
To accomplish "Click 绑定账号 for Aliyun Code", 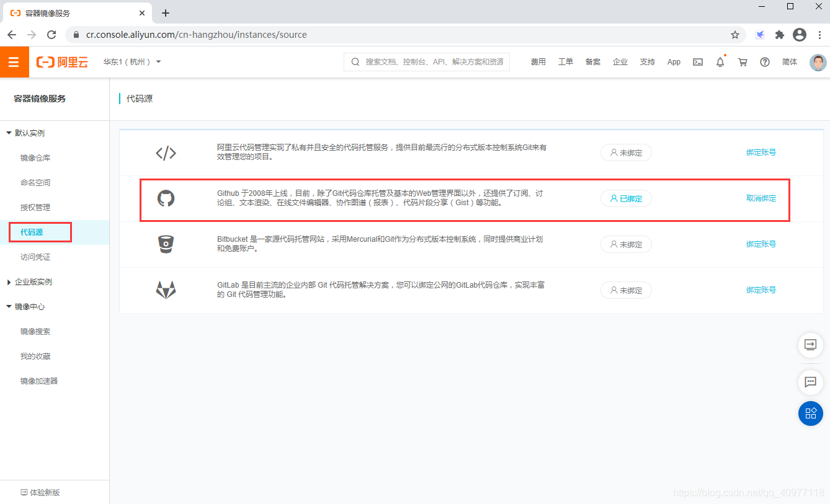I will pos(761,153).
